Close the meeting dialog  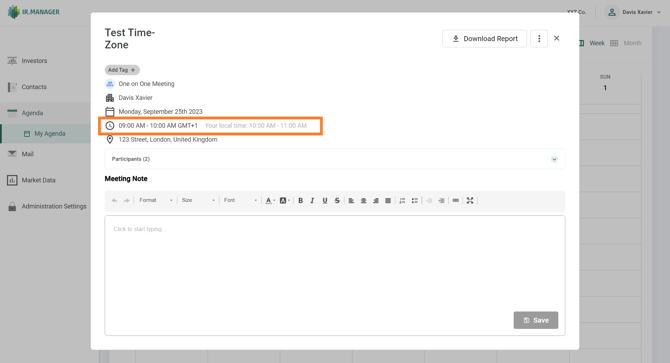tap(556, 38)
